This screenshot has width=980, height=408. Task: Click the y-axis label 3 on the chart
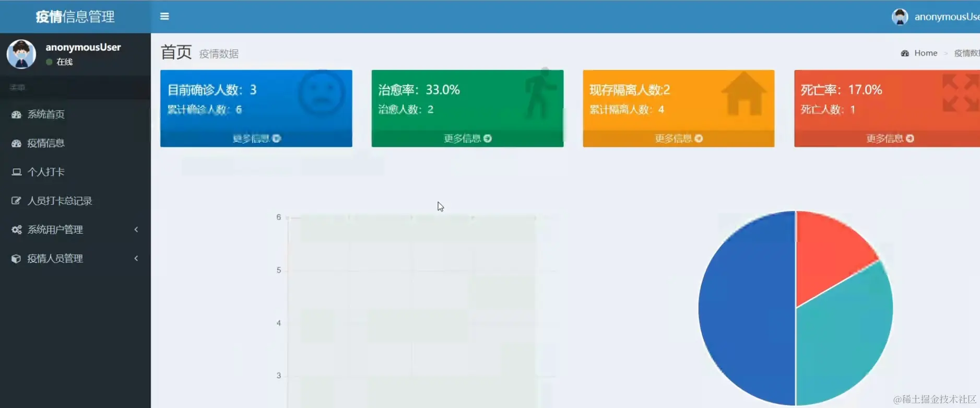[x=279, y=376]
